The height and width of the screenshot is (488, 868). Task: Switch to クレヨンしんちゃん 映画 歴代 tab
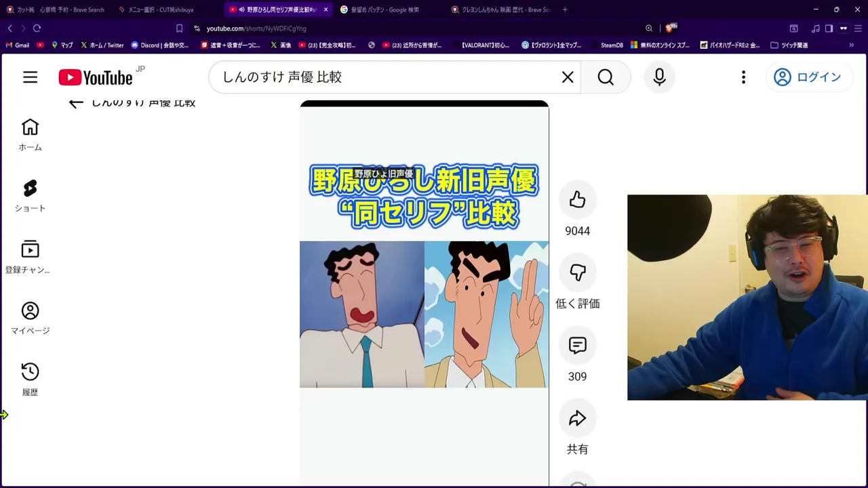tap(500, 9)
